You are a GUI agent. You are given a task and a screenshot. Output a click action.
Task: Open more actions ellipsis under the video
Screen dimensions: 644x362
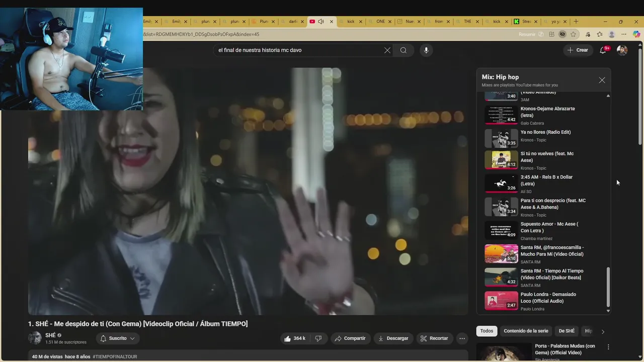click(x=462, y=338)
